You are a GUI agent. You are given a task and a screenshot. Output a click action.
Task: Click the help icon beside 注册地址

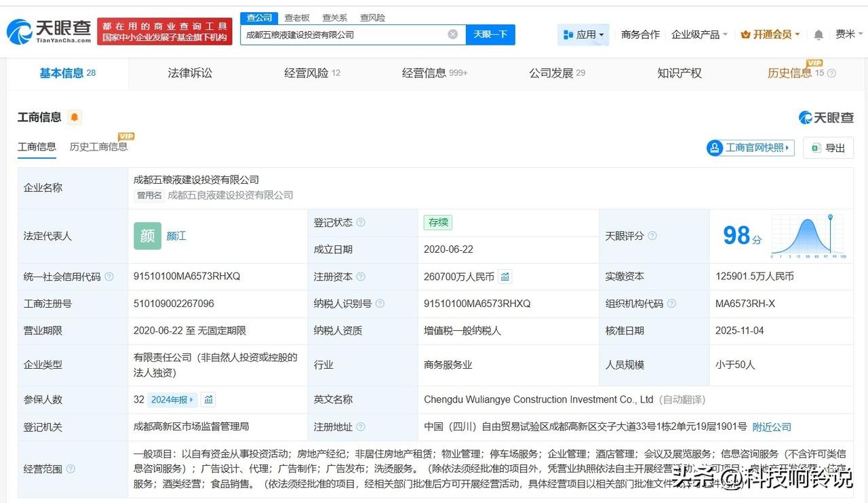[361, 427]
